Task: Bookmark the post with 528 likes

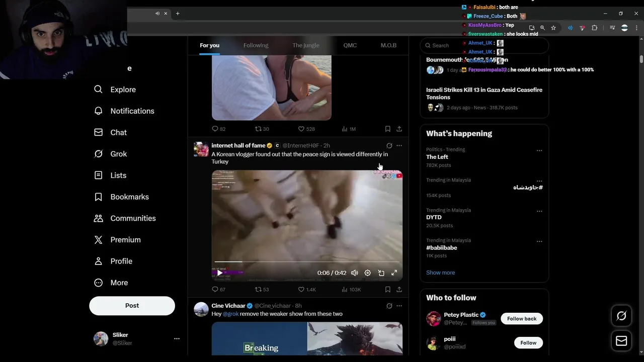Action: [x=387, y=129]
